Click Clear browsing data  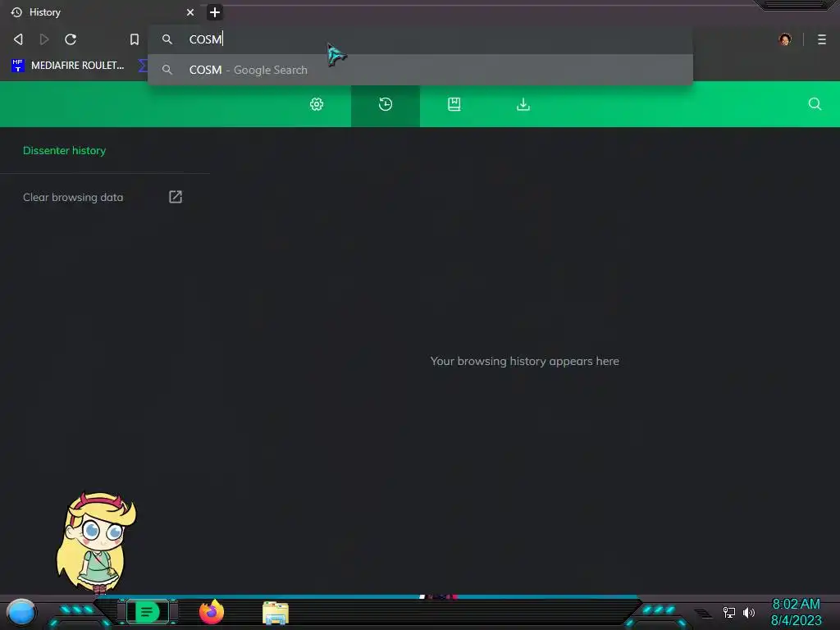pos(73,197)
